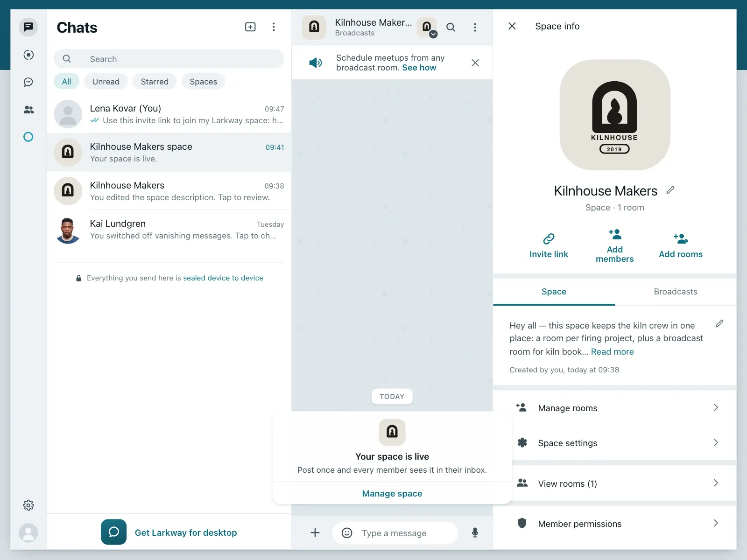Select the Unread filter chip
This screenshot has height=560, width=747.
[106, 82]
